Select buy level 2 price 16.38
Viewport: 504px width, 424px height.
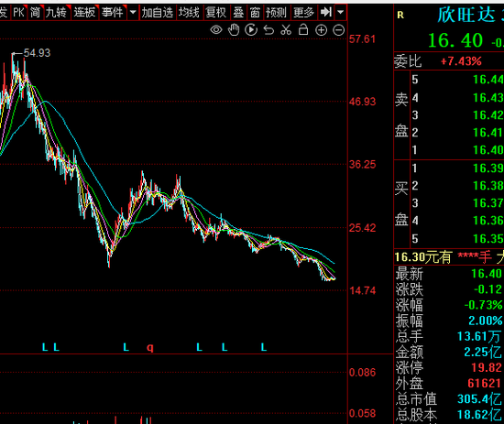(488, 185)
